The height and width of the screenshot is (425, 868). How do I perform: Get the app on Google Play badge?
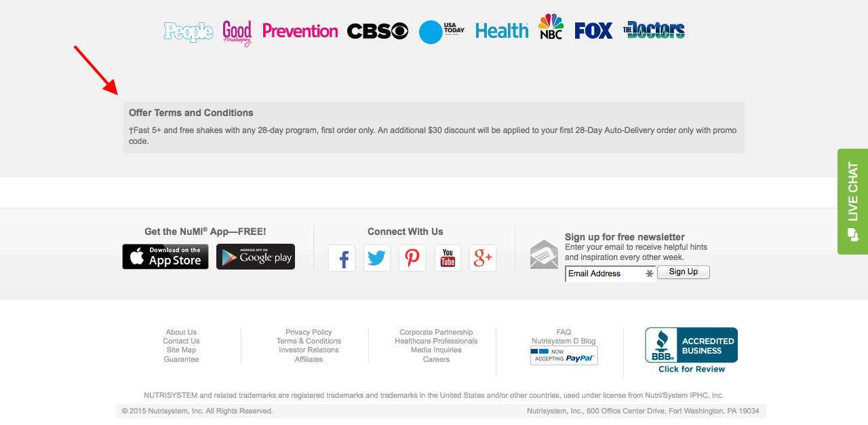(x=256, y=257)
